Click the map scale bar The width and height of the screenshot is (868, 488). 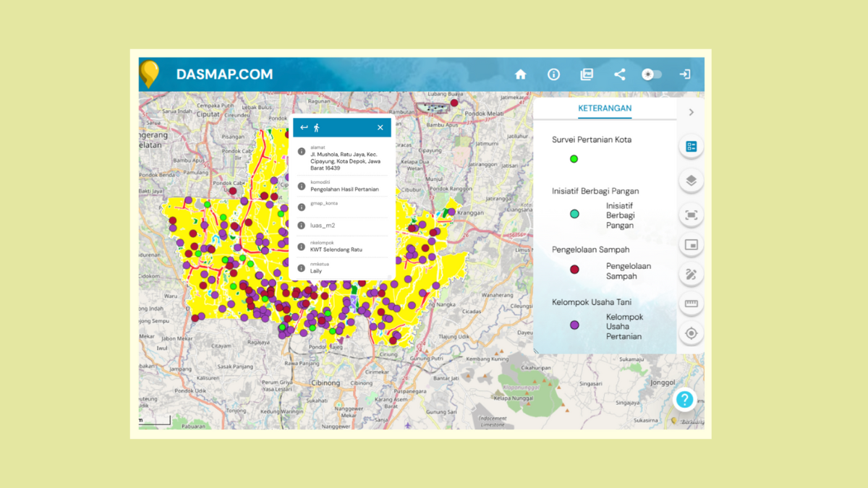point(155,420)
